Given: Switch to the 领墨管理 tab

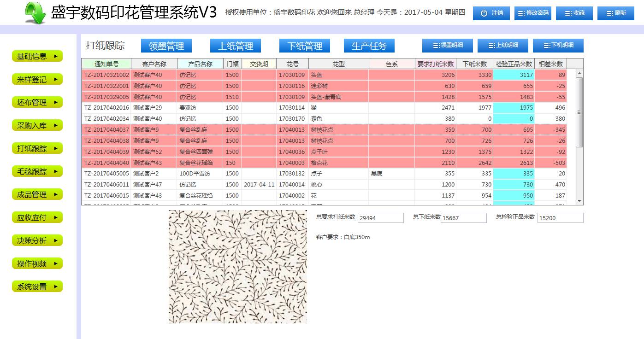Looking at the screenshot, I should coord(166,46).
